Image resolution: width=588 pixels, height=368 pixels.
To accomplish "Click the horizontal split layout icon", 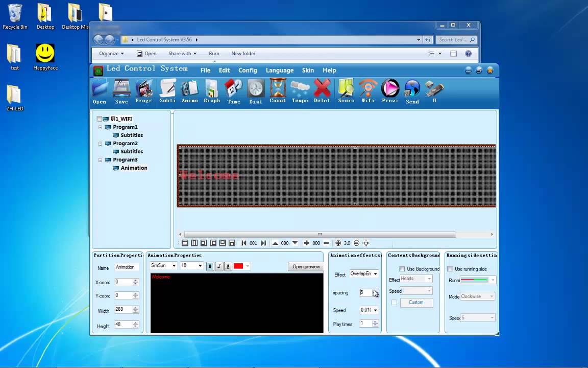I will (x=185, y=243).
